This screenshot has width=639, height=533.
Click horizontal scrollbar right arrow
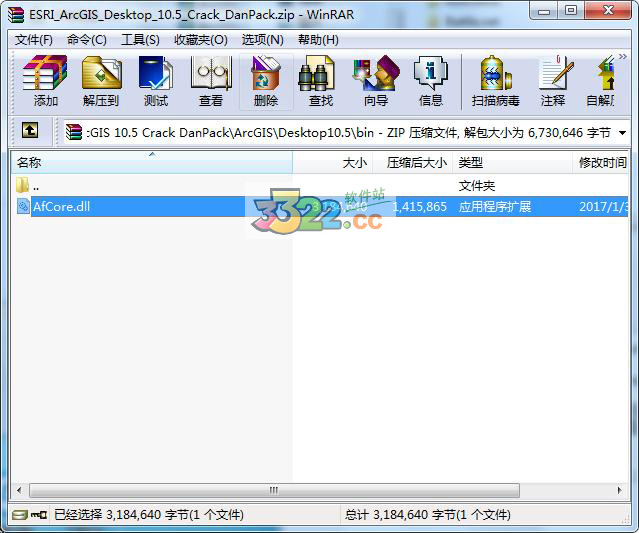pyautogui.click(x=620, y=490)
